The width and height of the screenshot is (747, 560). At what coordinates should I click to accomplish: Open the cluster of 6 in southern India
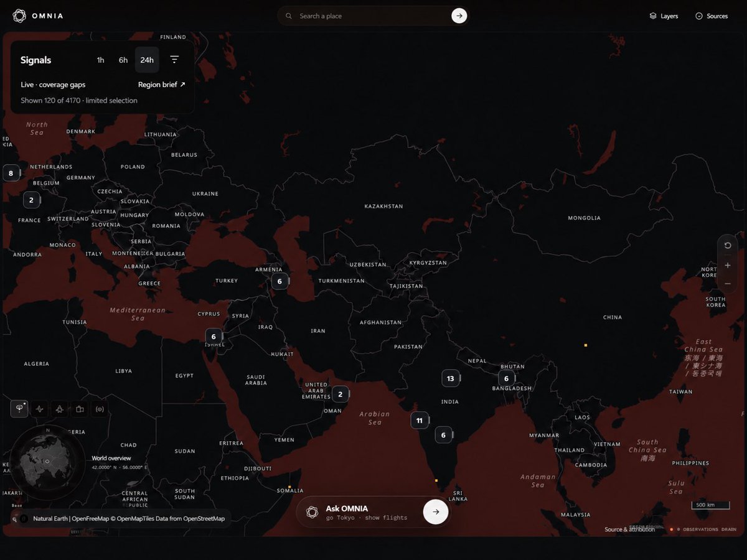(444, 436)
